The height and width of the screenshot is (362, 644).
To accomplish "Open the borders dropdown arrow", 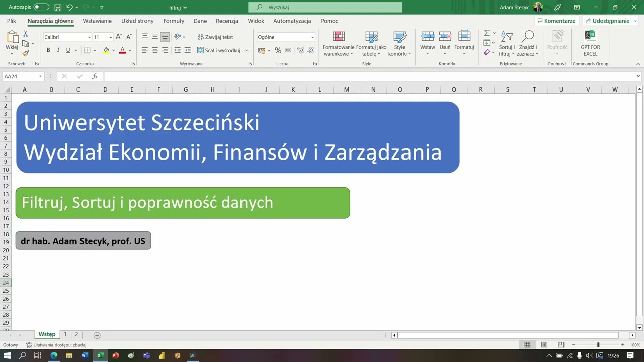I will click(95, 50).
